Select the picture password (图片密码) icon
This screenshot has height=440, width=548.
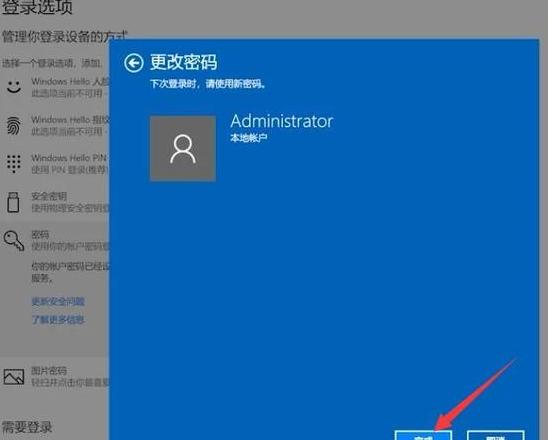click(x=14, y=377)
